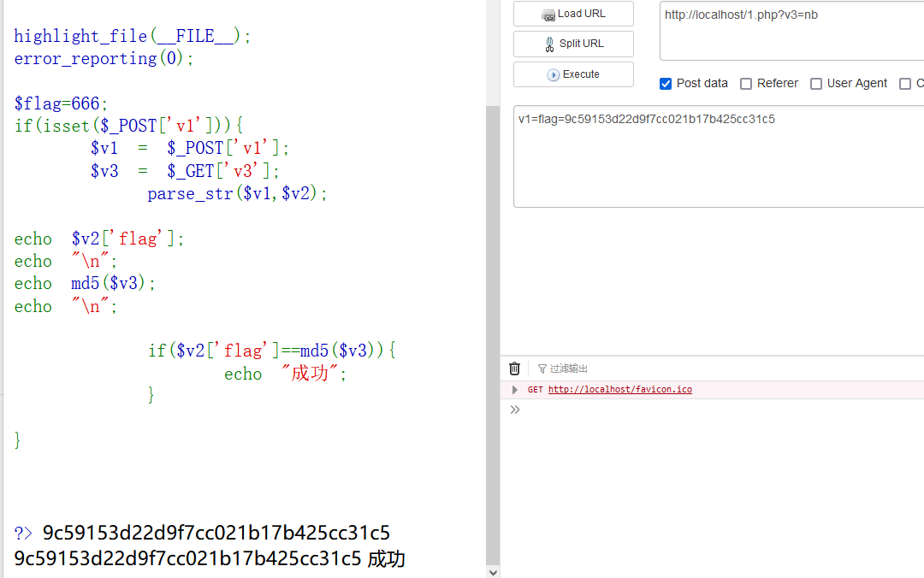Click the error_reporting(0) code line
Viewport: 924px width, 578px height.
(104, 58)
